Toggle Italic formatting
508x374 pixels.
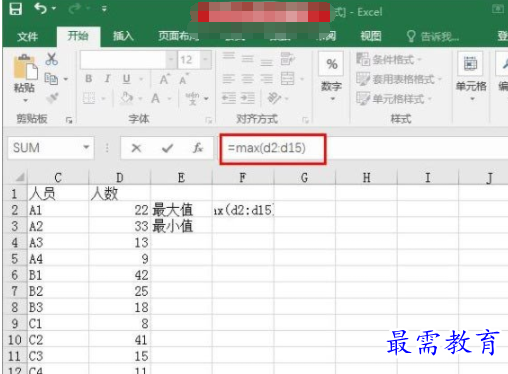(107, 79)
